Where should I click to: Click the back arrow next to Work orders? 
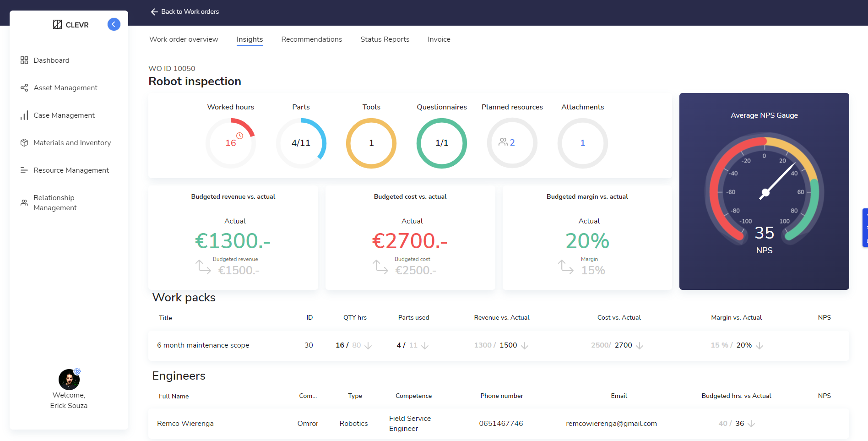click(154, 11)
